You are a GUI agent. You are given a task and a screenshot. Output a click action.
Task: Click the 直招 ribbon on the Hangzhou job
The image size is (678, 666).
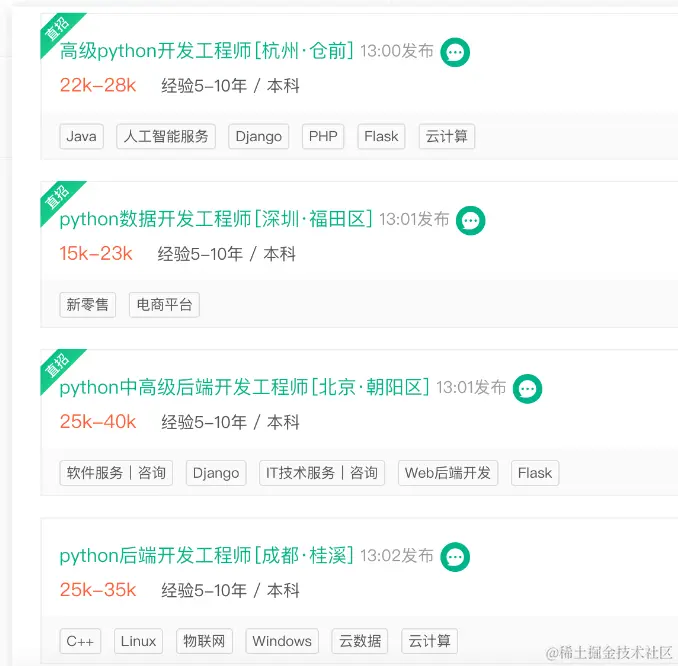[57, 29]
